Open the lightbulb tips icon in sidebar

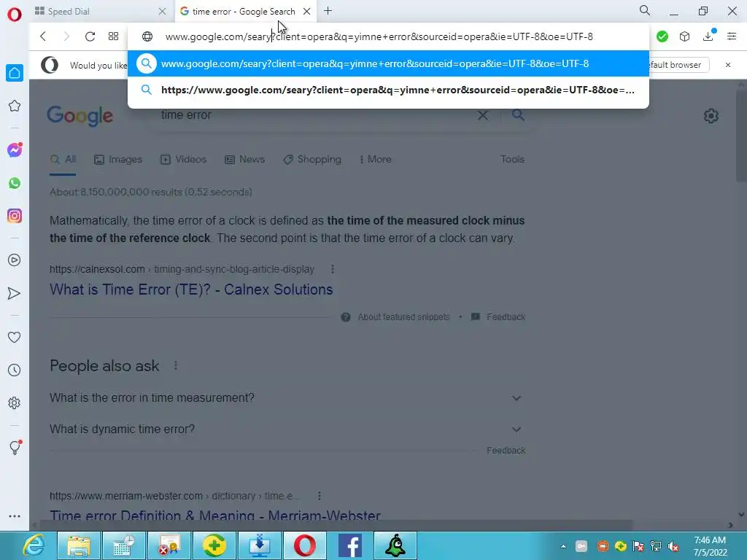click(x=15, y=447)
